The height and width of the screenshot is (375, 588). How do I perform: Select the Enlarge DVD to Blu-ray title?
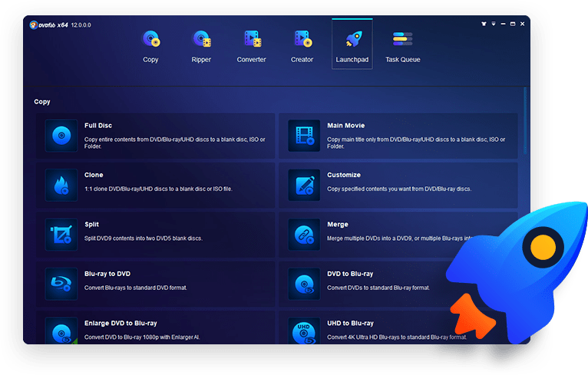click(121, 324)
